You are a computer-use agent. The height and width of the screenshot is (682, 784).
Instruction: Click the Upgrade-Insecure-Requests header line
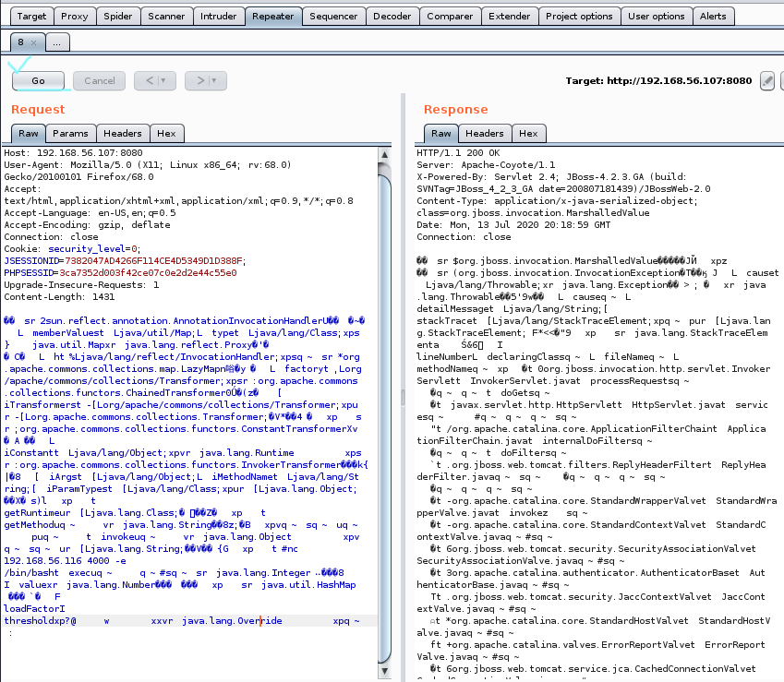(81, 285)
